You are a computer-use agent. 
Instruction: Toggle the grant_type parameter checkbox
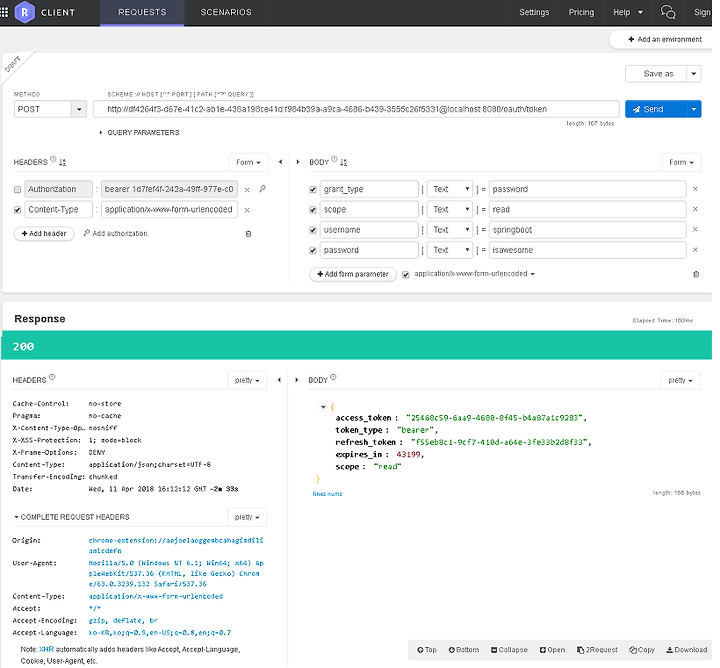pyautogui.click(x=313, y=190)
